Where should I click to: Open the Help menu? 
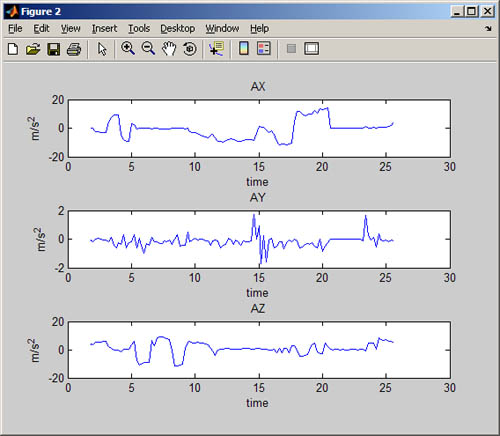tap(259, 29)
